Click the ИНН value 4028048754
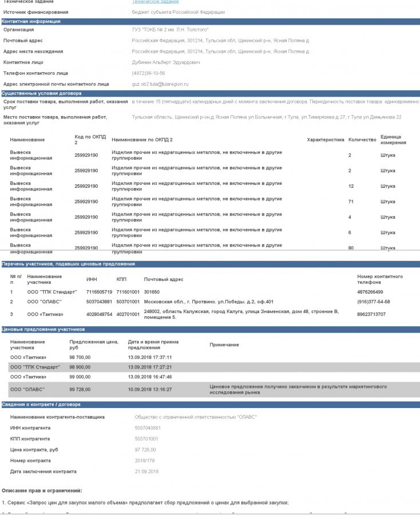Image resolution: width=420 pixels, height=515 pixels. pyautogui.click(x=99, y=314)
